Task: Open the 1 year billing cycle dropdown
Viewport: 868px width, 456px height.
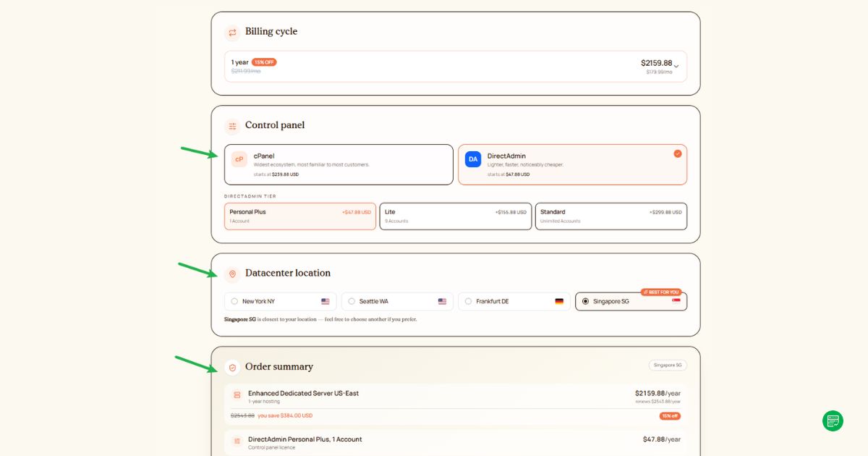Action: (456, 67)
